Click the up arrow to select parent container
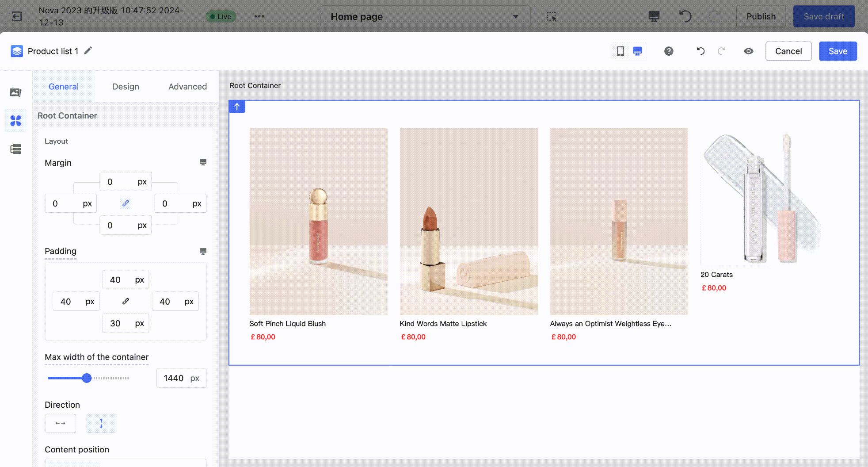The width and height of the screenshot is (868, 467). coord(237,107)
